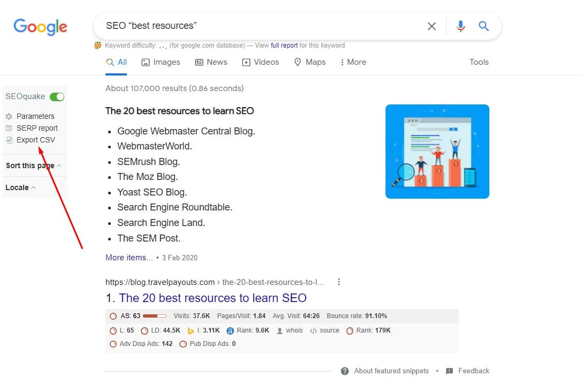
Task: Click the Feedback flag icon
Action: point(449,371)
